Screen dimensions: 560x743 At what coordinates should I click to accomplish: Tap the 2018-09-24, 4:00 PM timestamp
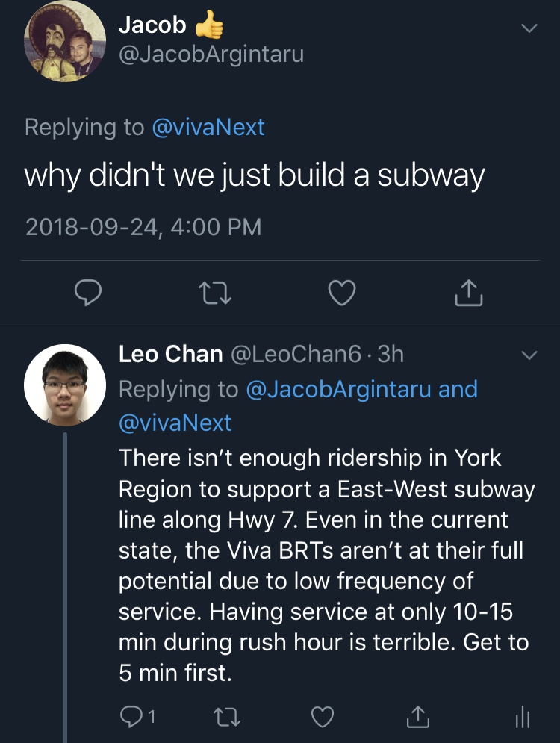(143, 226)
